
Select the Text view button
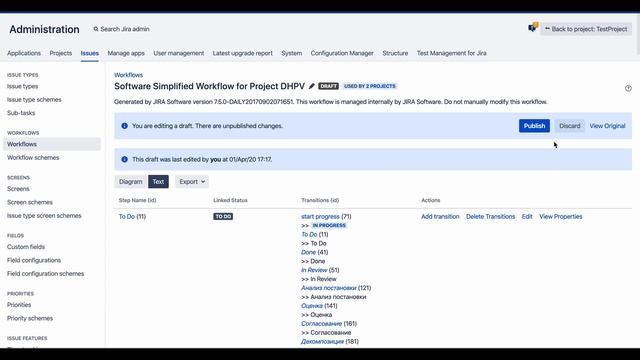coord(158,182)
